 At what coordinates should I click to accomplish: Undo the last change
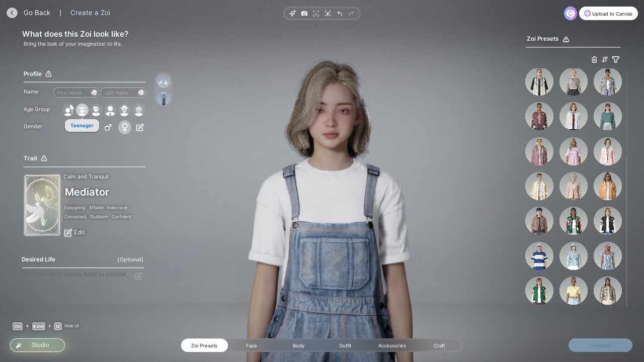coord(340,14)
